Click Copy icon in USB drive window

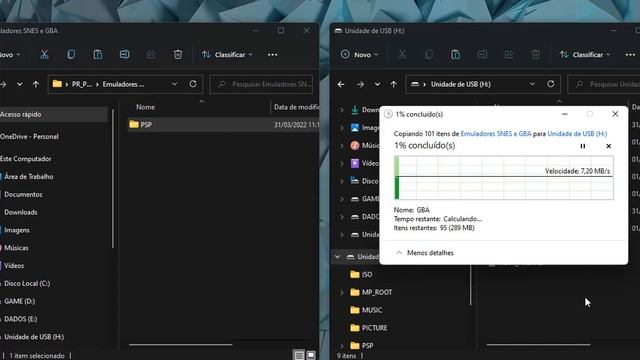[429, 55]
